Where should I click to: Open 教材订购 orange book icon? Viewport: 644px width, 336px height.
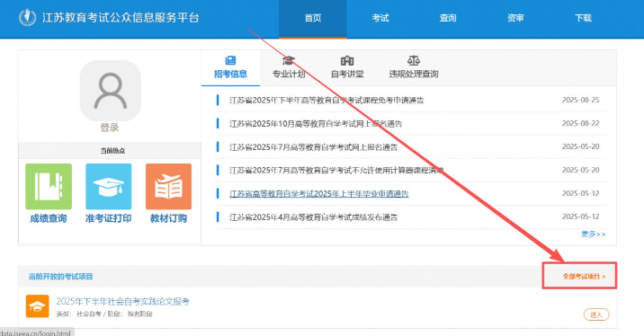[168, 187]
